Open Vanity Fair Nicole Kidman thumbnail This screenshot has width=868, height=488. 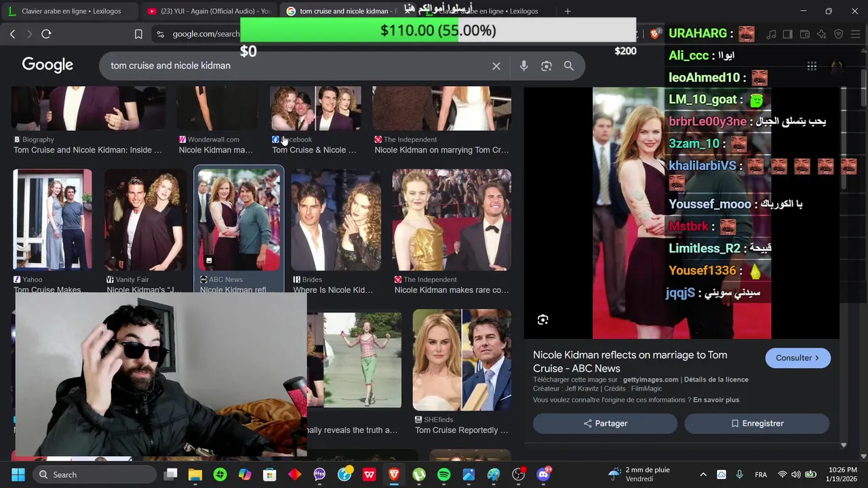point(145,220)
